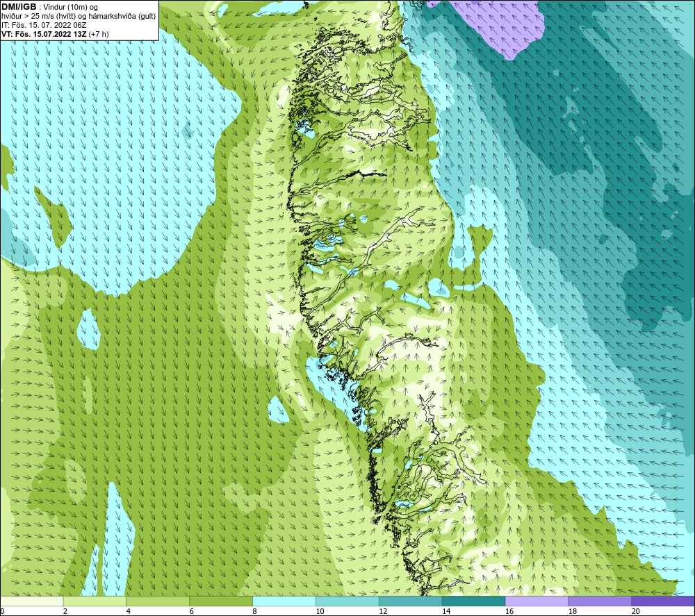Click the 14–16 m/s dark teal legend swatch
Screen dimensions: 695x616
point(473,601)
